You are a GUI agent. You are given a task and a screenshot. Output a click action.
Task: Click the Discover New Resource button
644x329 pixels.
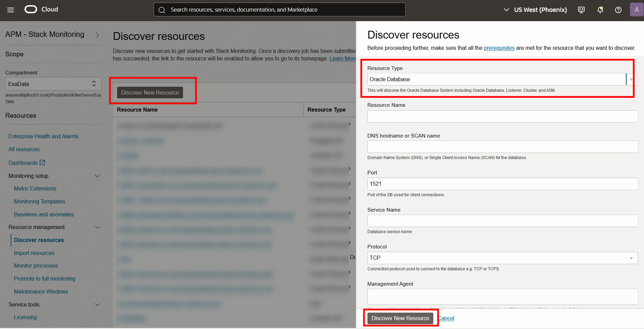[400, 318]
